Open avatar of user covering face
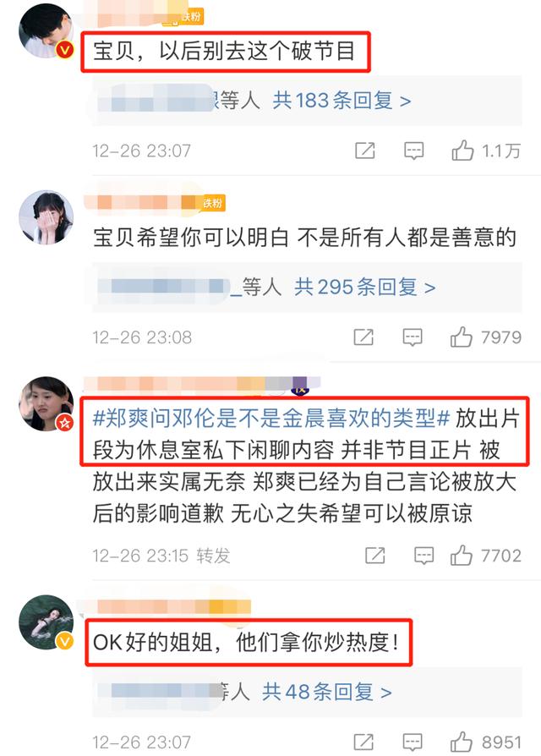The height and width of the screenshot is (756, 541). (46, 217)
